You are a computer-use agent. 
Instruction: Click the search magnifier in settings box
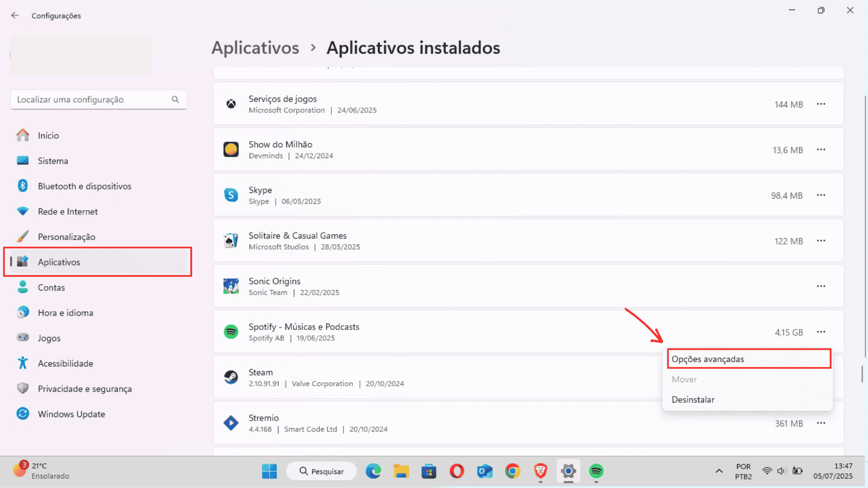175,99
